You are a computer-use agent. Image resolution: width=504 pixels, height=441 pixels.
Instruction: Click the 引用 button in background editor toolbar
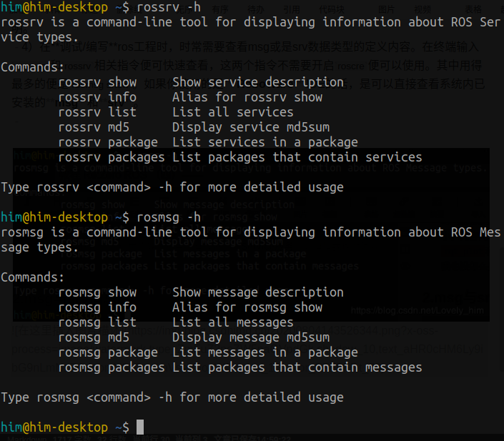click(x=292, y=9)
